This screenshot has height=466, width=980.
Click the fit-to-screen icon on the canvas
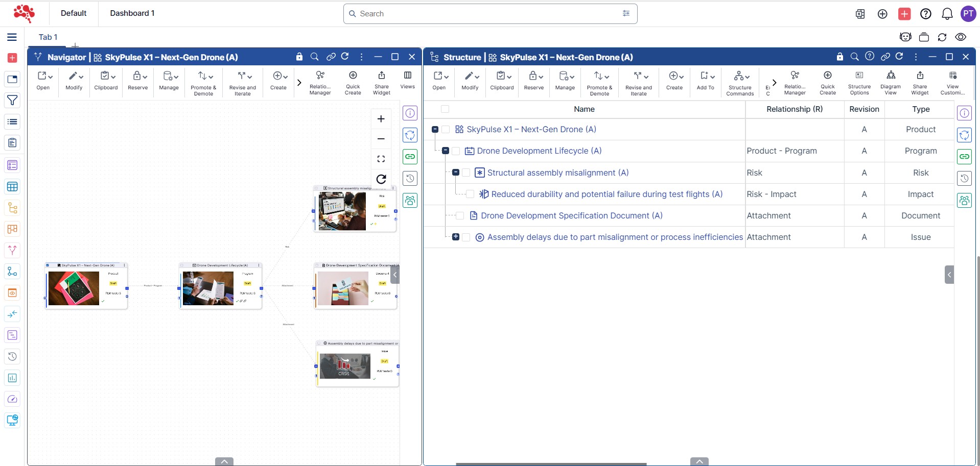pyautogui.click(x=381, y=159)
